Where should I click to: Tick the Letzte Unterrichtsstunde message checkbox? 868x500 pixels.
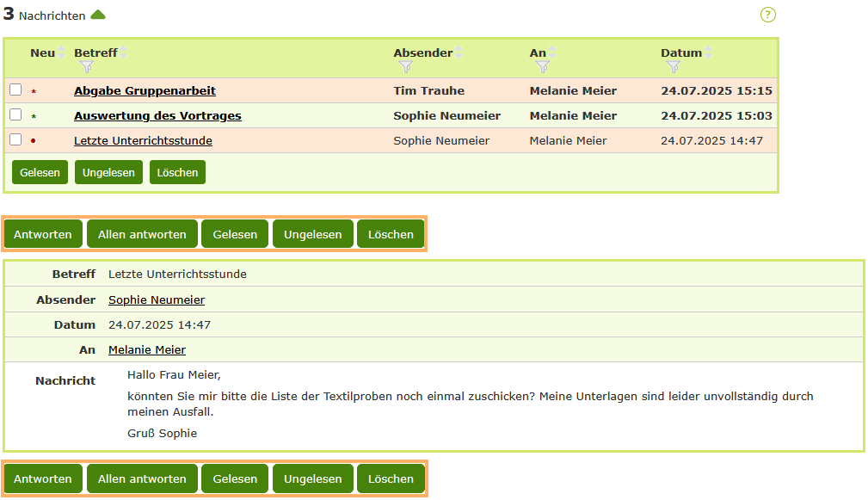[15, 140]
